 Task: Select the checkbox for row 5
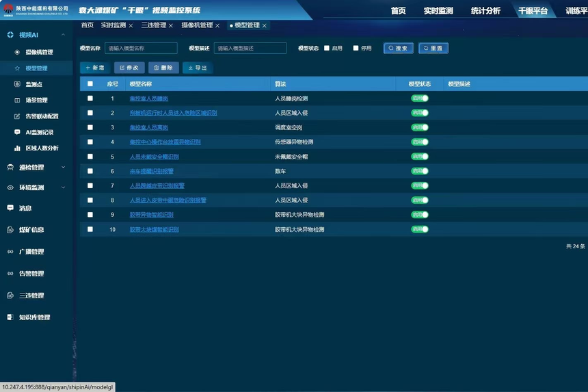90,157
